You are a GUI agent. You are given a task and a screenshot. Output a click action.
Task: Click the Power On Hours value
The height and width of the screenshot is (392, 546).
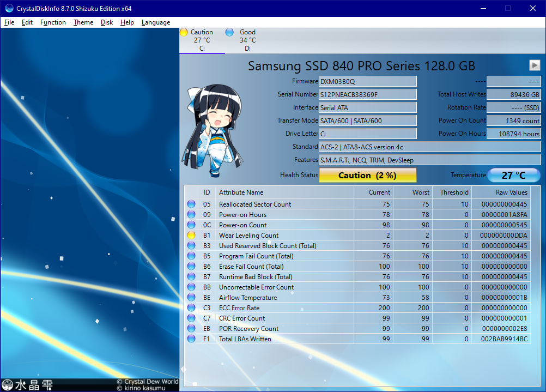pos(514,134)
